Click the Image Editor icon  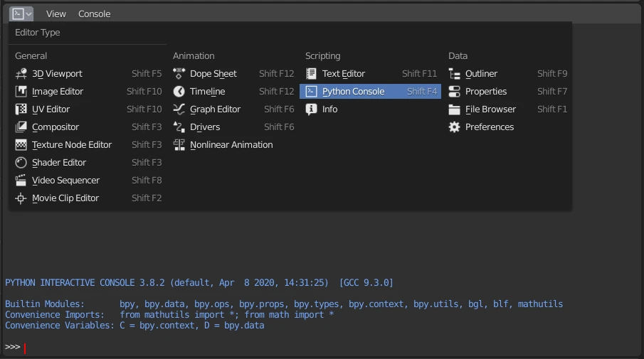pyautogui.click(x=21, y=92)
